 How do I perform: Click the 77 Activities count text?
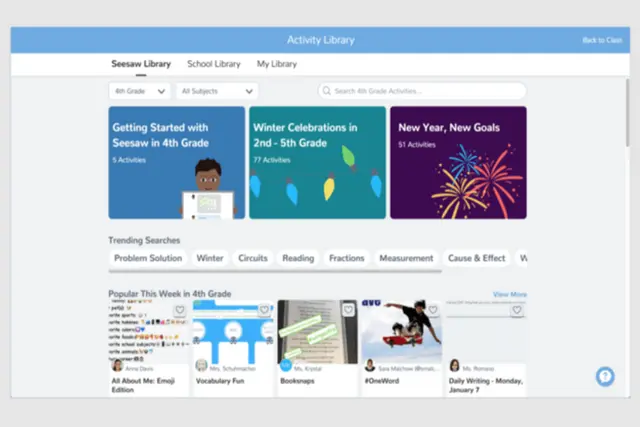point(272,160)
